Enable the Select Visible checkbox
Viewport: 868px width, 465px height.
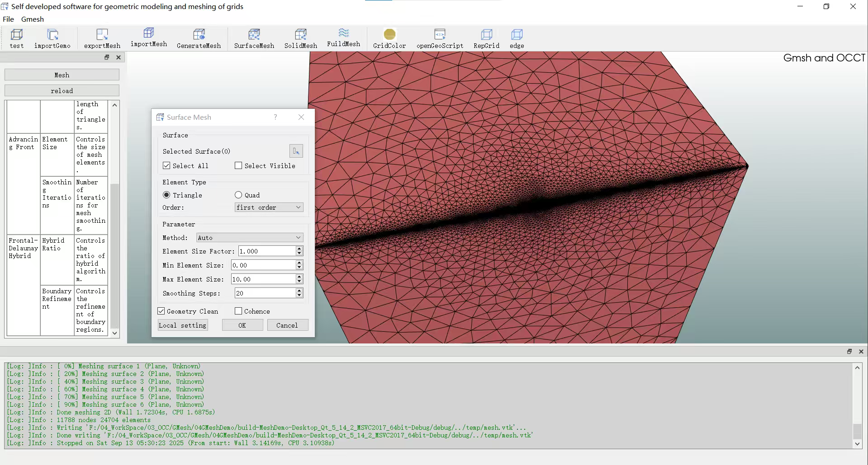pos(238,166)
